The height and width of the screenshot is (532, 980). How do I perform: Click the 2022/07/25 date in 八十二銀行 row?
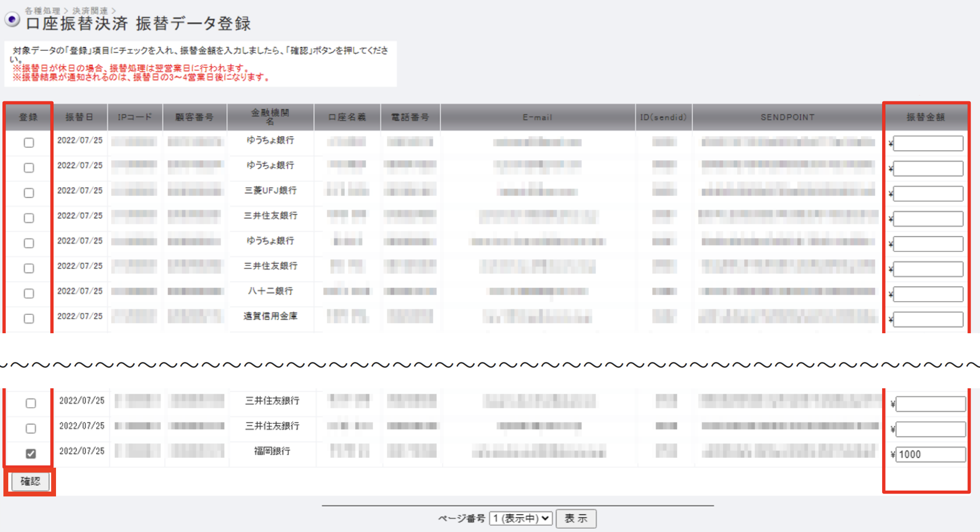tap(80, 291)
